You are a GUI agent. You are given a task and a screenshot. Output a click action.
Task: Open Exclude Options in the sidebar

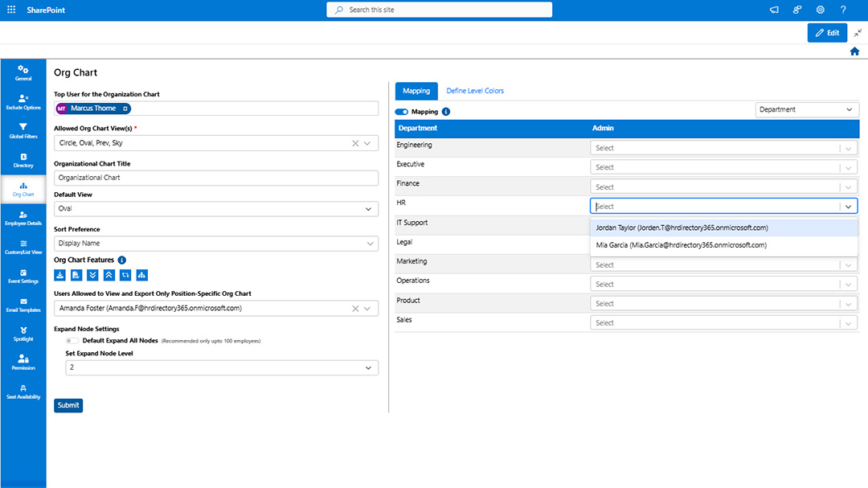tap(23, 103)
